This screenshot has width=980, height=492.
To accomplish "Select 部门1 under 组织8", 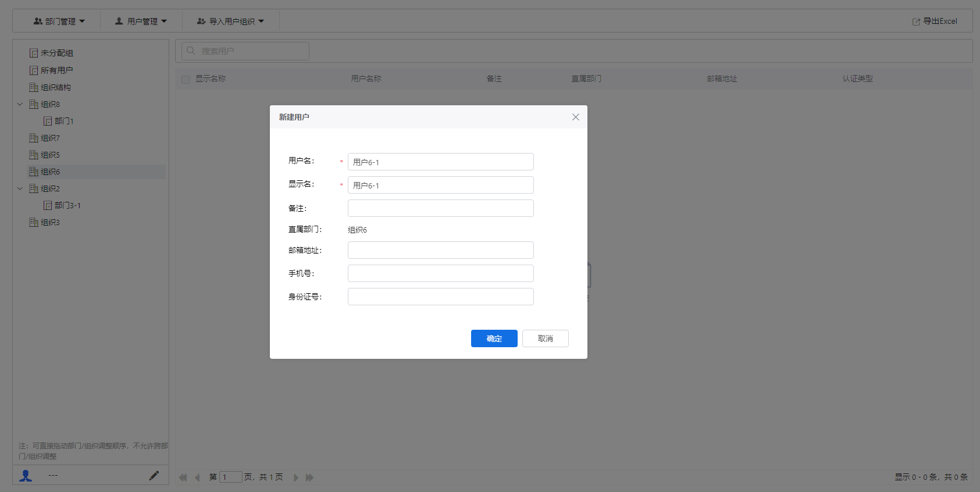I will pyautogui.click(x=64, y=121).
